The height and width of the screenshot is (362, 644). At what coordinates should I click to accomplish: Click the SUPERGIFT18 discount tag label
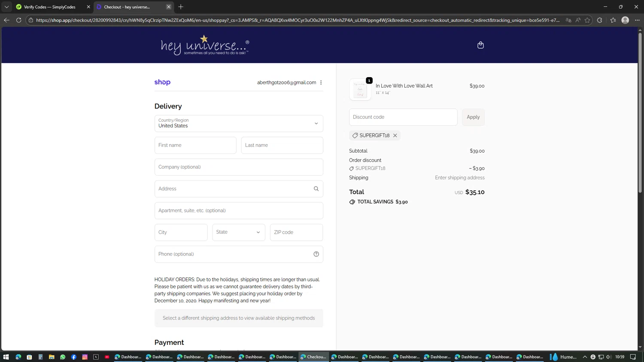coord(374,136)
